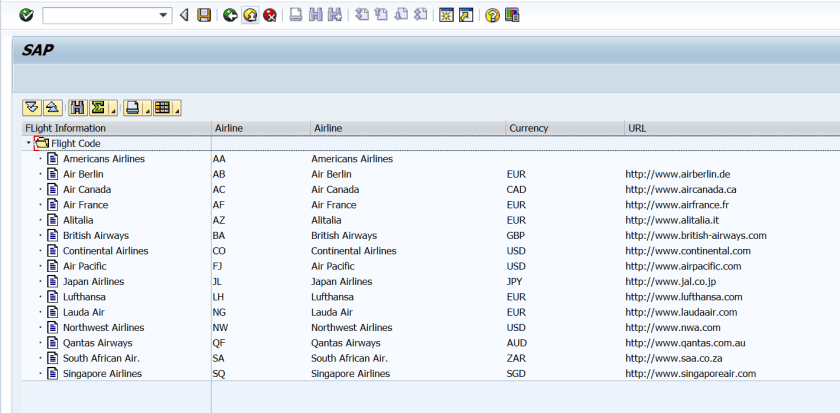Click the URL column header
The height and width of the screenshot is (413, 840).
point(732,128)
